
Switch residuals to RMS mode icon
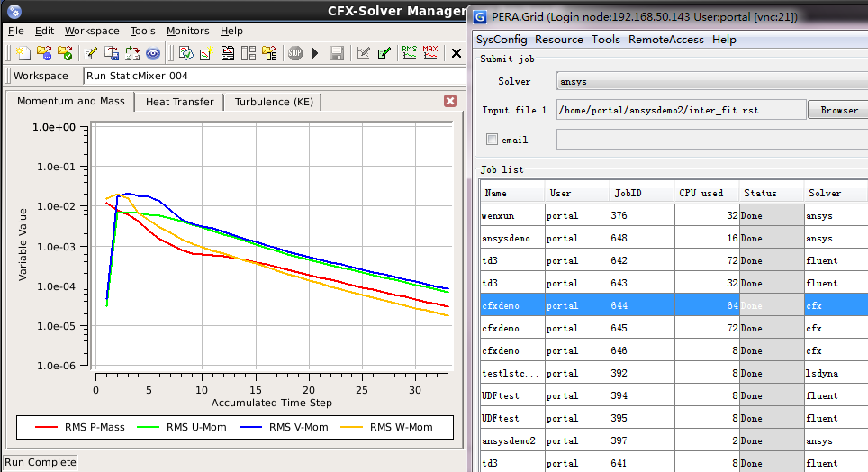(x=410, y=52)
